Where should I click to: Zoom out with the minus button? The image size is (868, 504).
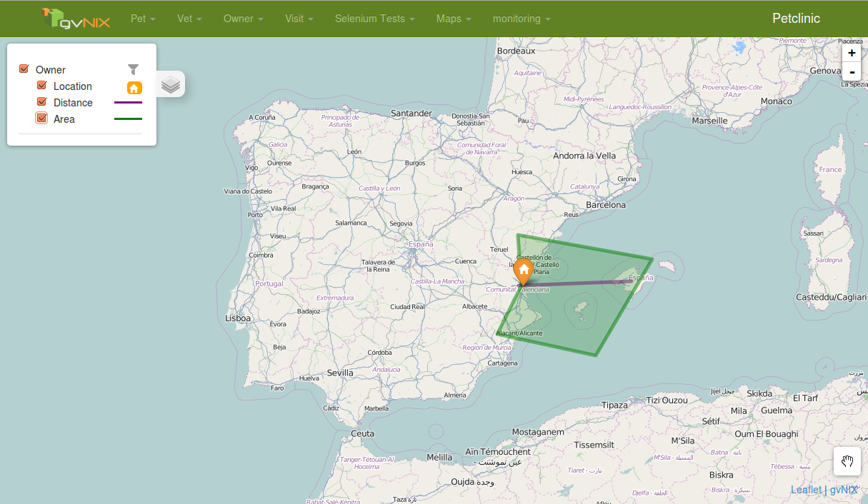(852, 71)
